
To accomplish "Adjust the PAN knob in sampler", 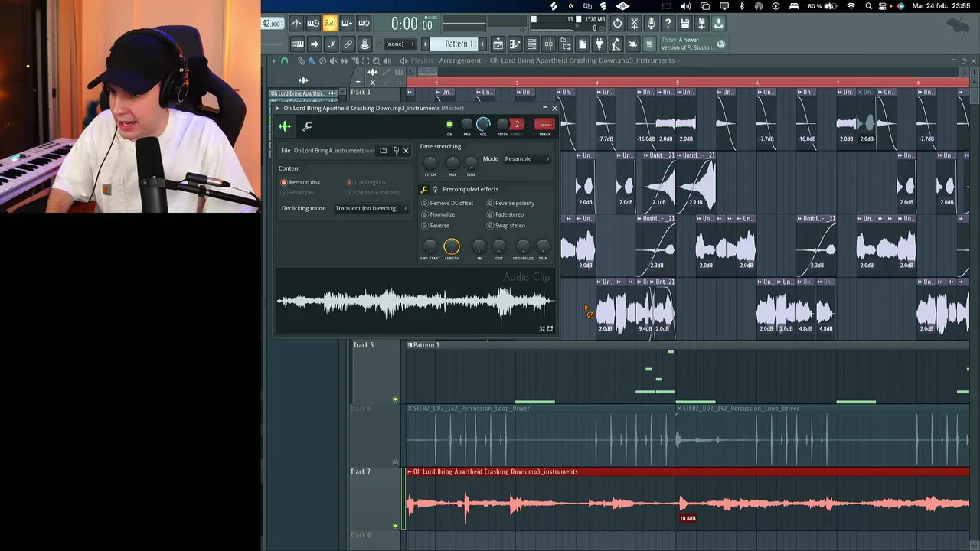I will [466, 124].
